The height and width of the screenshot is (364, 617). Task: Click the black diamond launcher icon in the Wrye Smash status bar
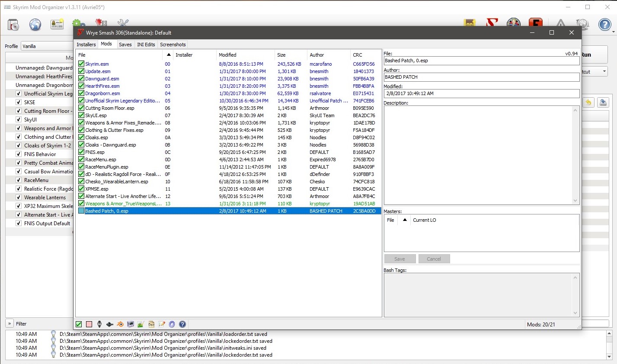pyautogui.click(x=99, y=324)
